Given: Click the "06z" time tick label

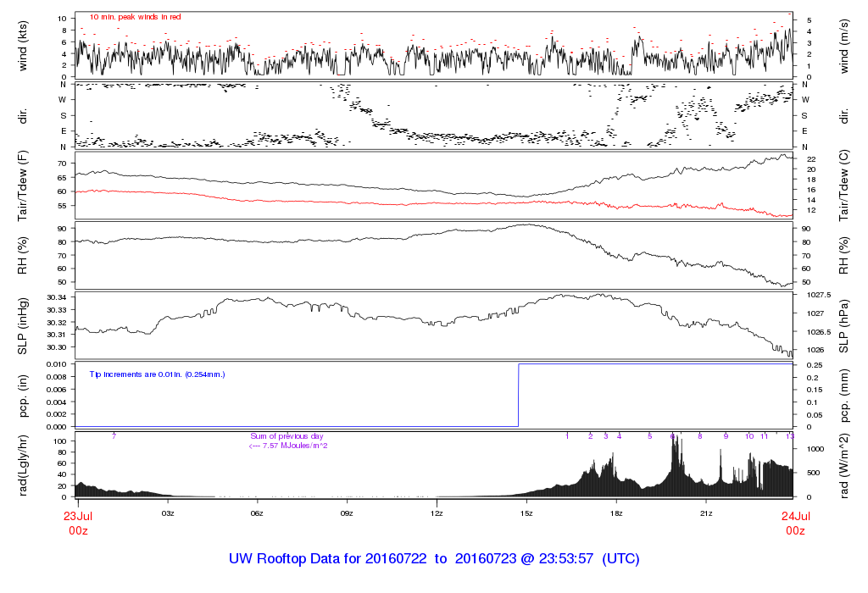Looking at the screenshot, I should (257, 513).
